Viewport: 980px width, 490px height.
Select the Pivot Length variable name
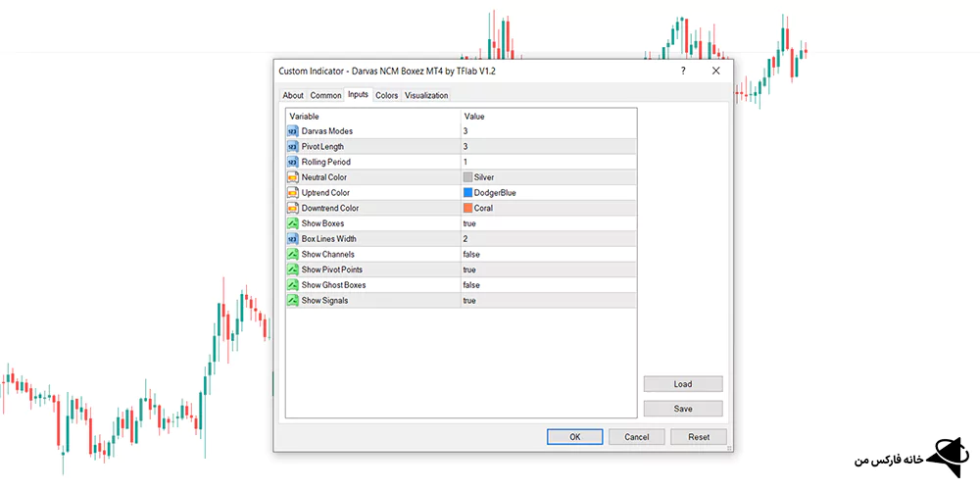[322, 146]
